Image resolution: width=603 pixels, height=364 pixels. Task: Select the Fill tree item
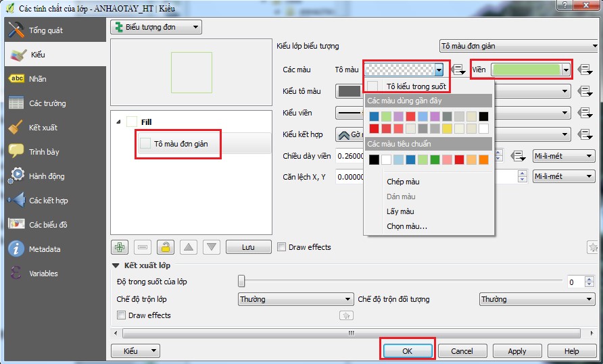pos(146,122)
